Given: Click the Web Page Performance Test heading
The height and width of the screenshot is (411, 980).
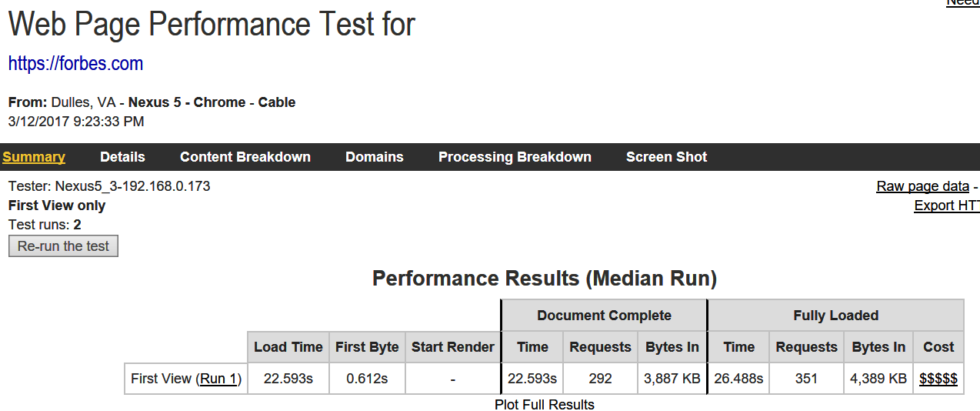Looking at the screenshot, I should tap(212, 25).
